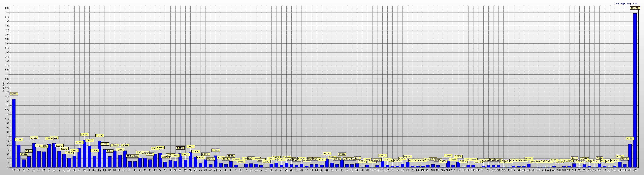Click the 2.73% data label
Screen dimensions: 644x175
tap(84, 135)
